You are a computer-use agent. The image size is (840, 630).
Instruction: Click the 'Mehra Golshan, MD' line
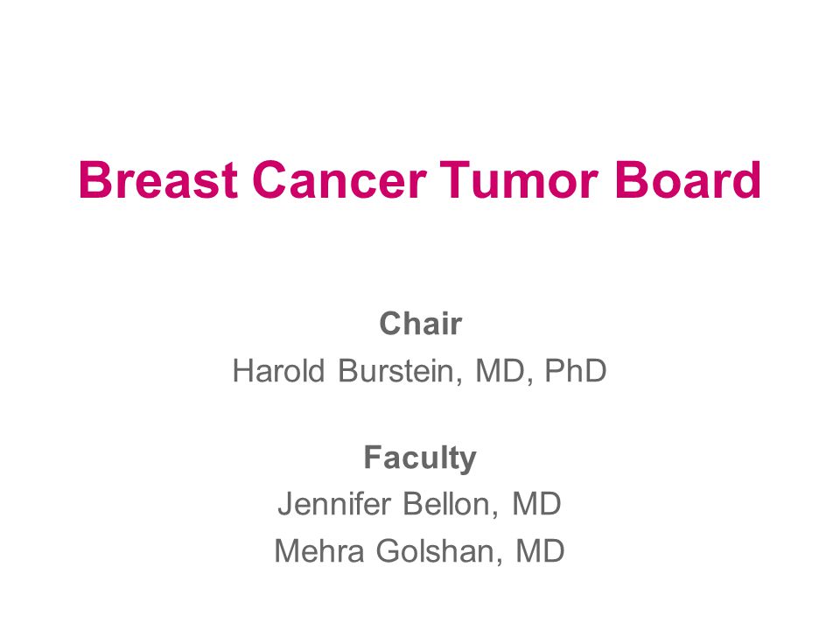419,550
